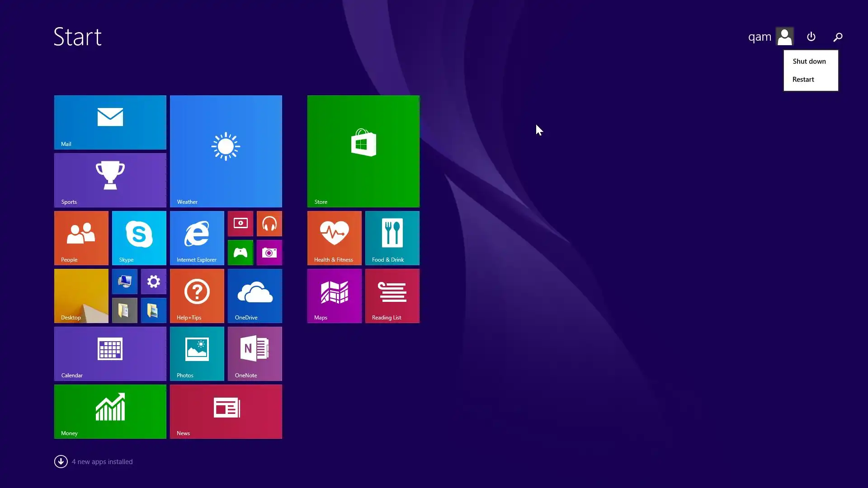Open the Mail tile
The width and height of the screenshot is (868, 488).
pyautogui.click(x=110, y=122)
